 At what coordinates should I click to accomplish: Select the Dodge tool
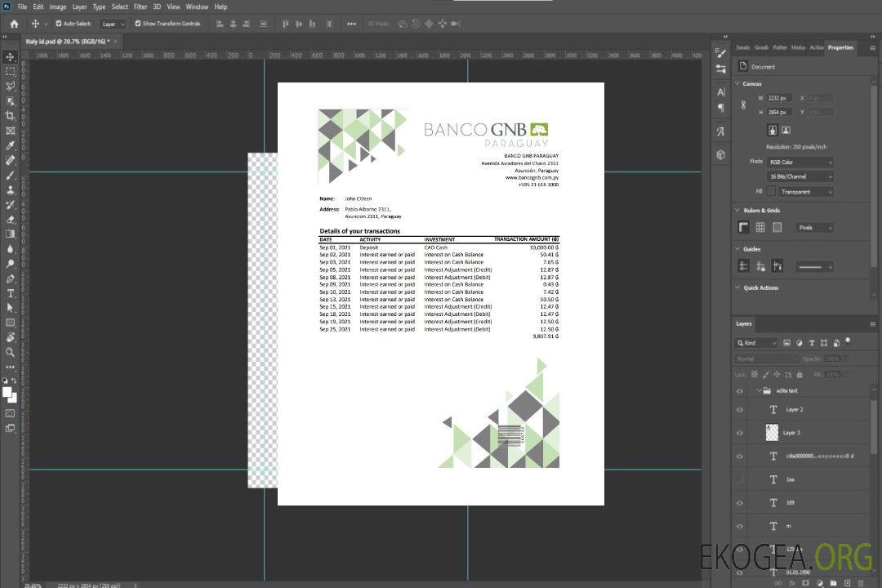pos(10,263)
